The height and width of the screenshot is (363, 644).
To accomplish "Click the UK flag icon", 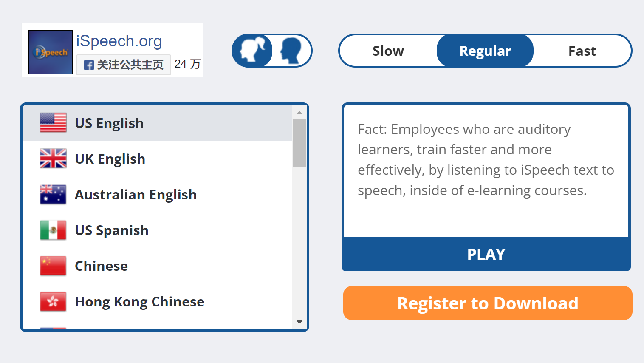I will (53, 159).
